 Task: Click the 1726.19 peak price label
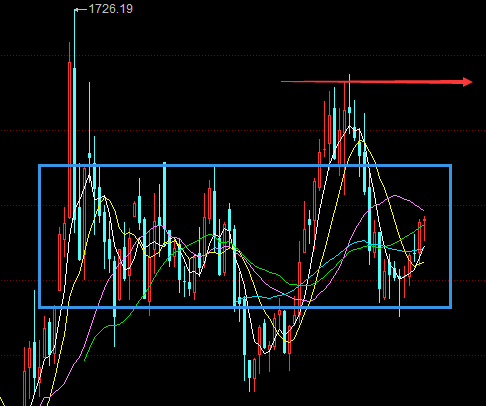[111, 9]
